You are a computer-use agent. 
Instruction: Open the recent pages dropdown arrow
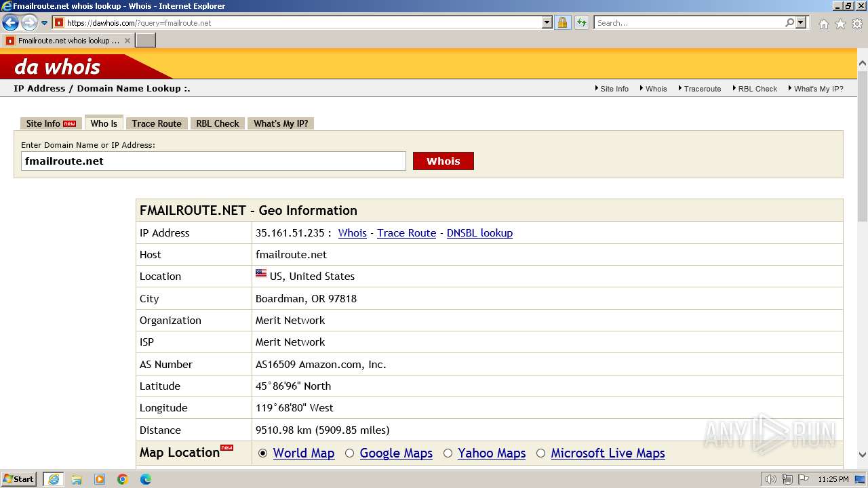(45, 23)
